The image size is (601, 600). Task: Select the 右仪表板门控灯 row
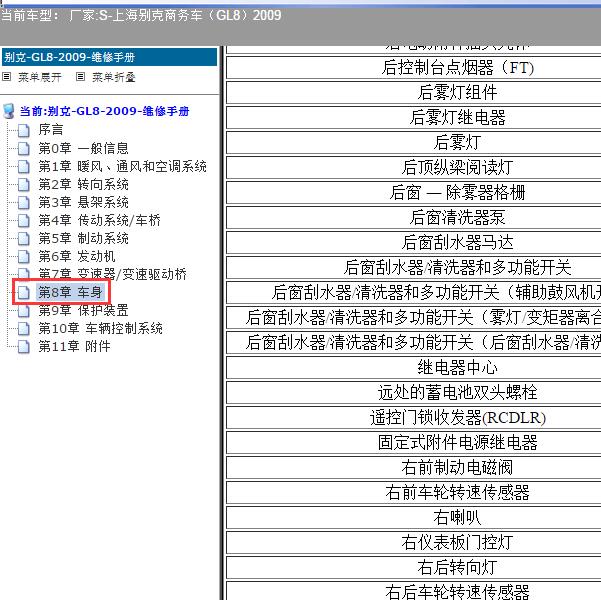(414, 542)
